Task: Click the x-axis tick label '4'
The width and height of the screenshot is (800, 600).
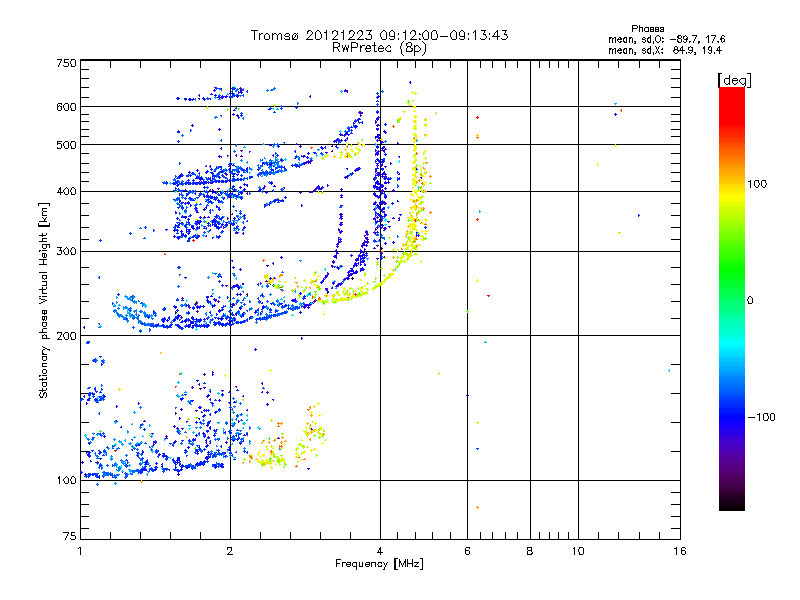Action: [x=380, y=551]
